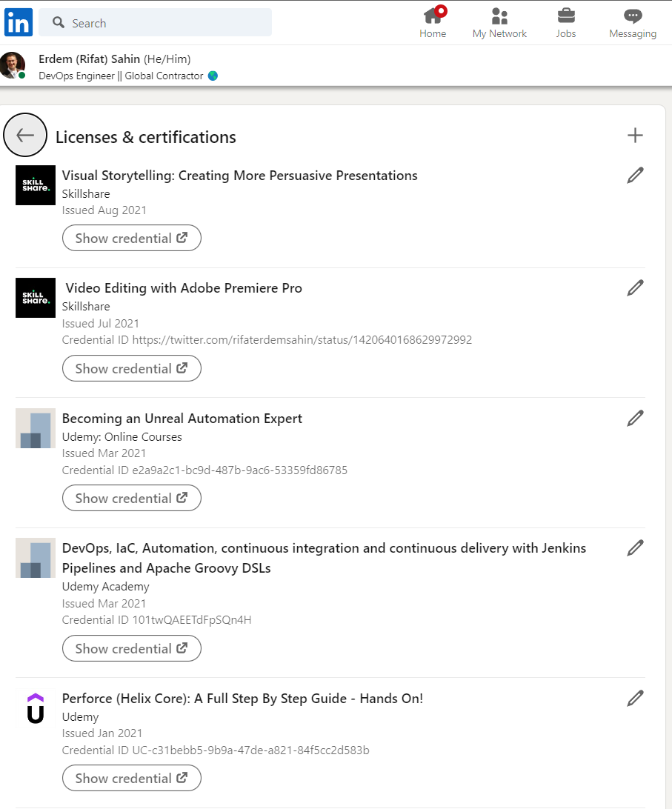
Task: Edit the Video Editing with Adobe Premiere Pro entry
Action: (635, 288)
